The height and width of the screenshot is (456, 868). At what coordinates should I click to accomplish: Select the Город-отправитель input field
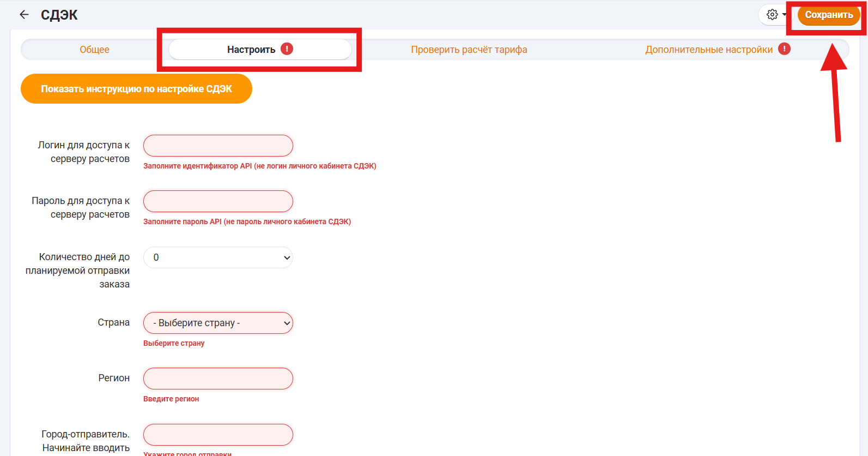(218, 435)
